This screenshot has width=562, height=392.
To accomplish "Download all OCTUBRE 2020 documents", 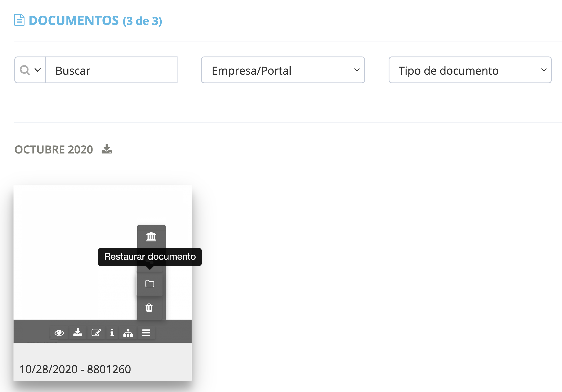I will click(107, 149).
